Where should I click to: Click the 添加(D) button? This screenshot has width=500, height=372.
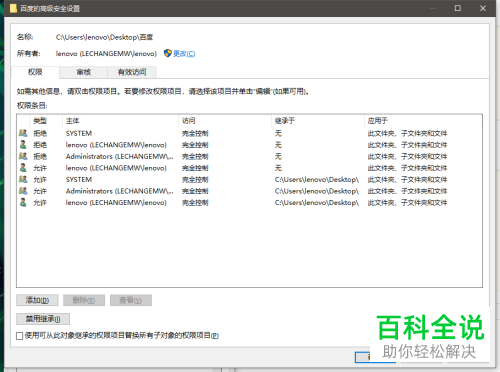click(37, 300)
